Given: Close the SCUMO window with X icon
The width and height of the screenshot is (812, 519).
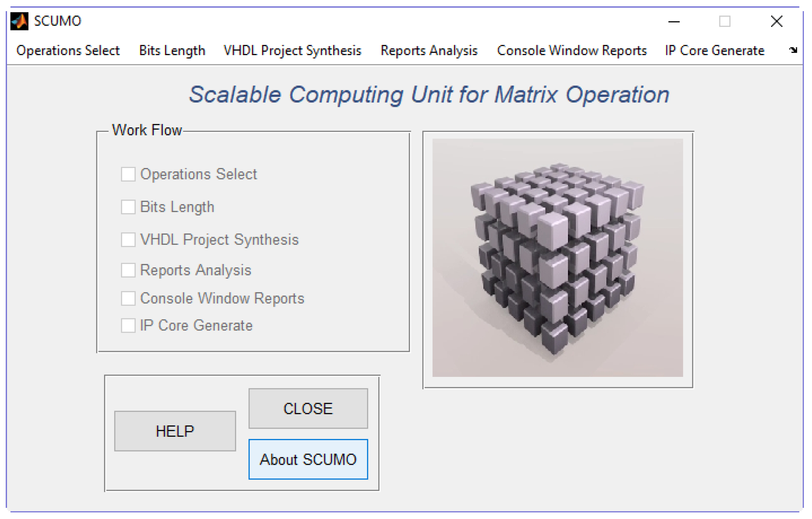Looking at the screenshot, I should (776, 22).
